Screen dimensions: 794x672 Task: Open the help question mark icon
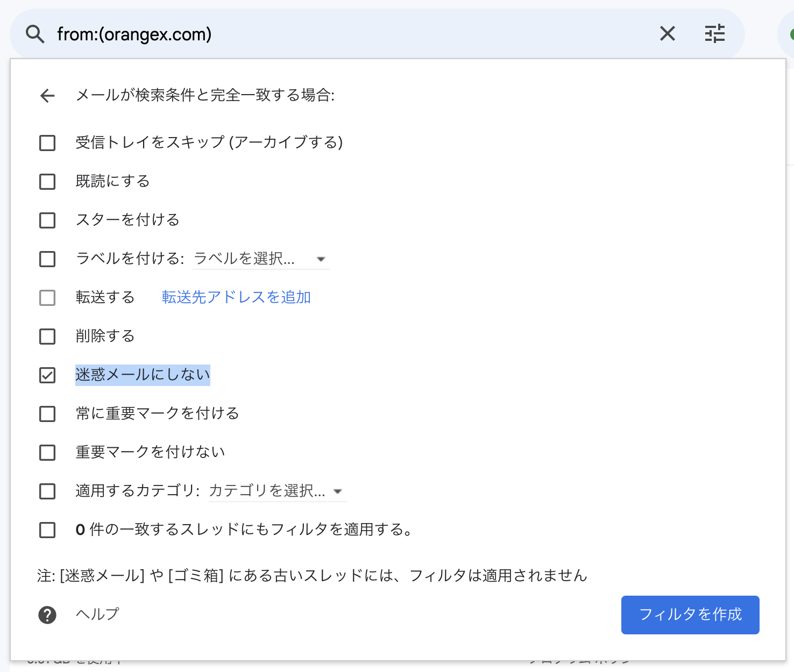[x=47, y=614]
